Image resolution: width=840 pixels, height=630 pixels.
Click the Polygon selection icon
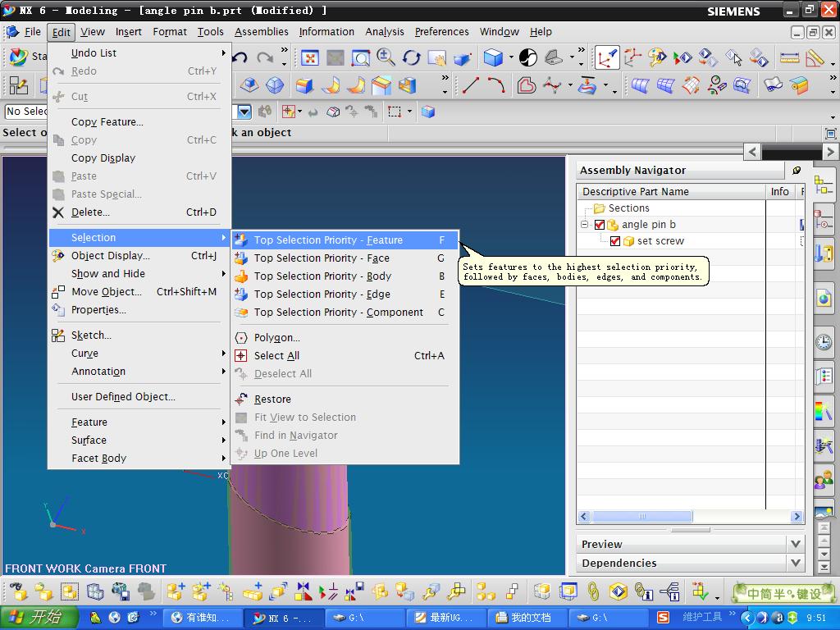pos(241,337)
